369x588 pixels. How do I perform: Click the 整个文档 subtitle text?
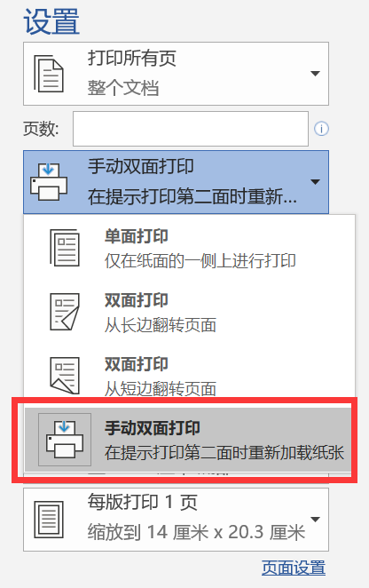pos(123,88)
